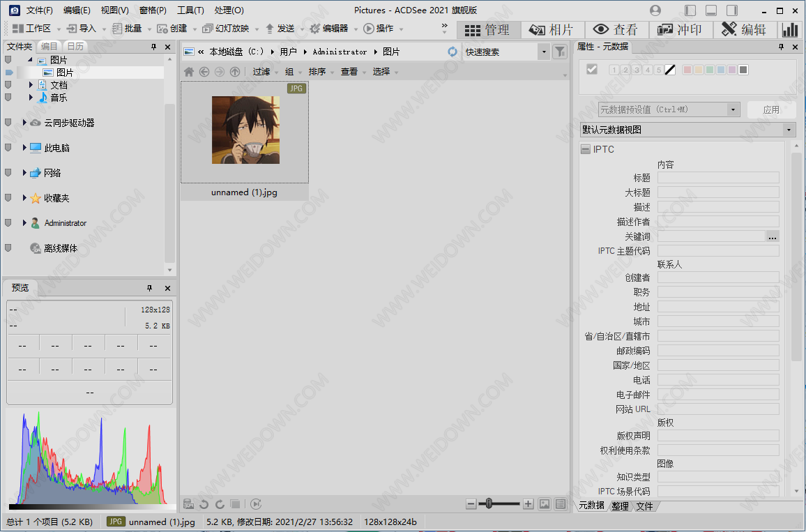Start auto slideshow play icon in bottom toolbar
806x532 pixels.
click(x=256, y=504)
